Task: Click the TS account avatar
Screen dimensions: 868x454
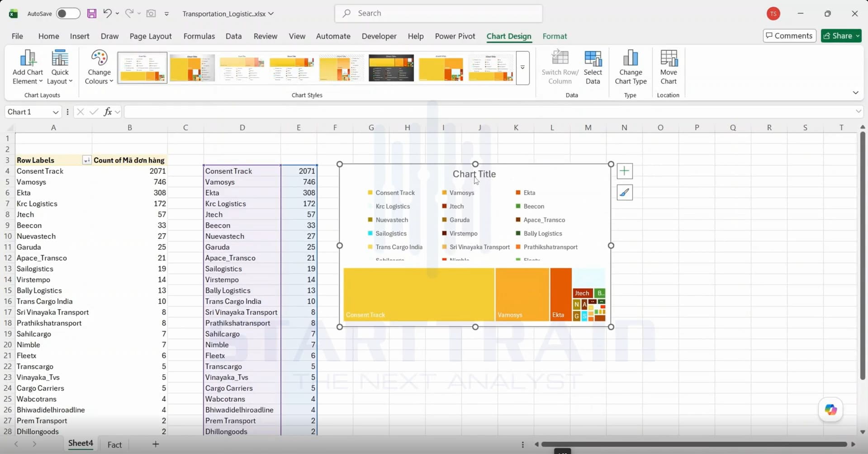Action: tap(773, 14)
